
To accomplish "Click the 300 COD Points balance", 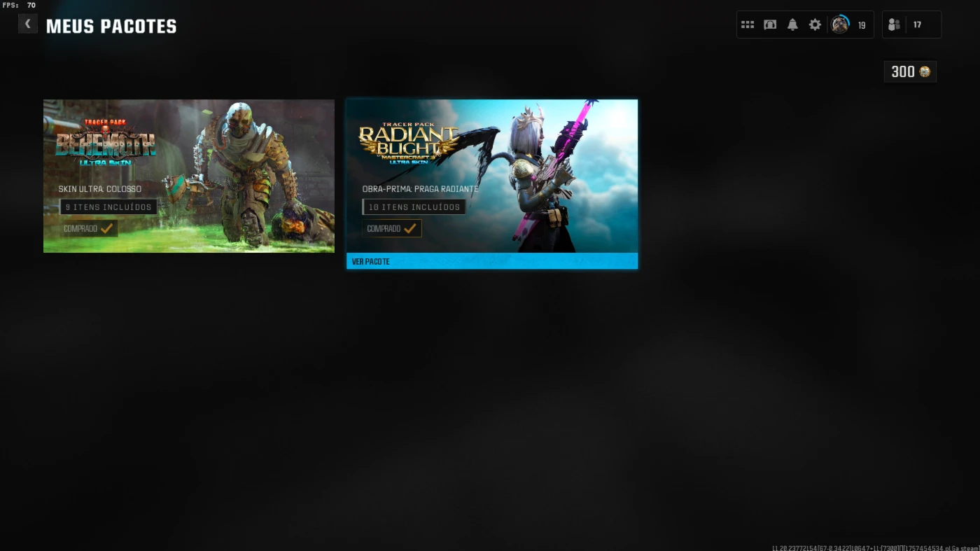I will 910,71.
